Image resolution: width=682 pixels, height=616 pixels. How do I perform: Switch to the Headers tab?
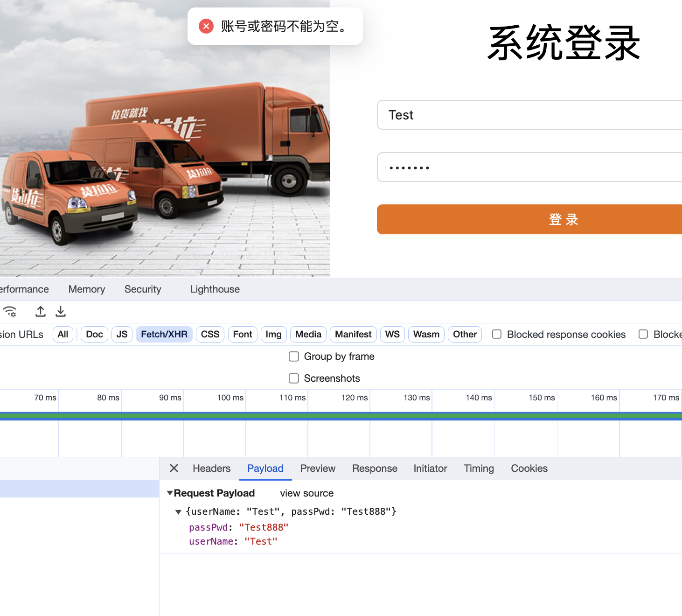pyautogui.click(x=211, y=469)
